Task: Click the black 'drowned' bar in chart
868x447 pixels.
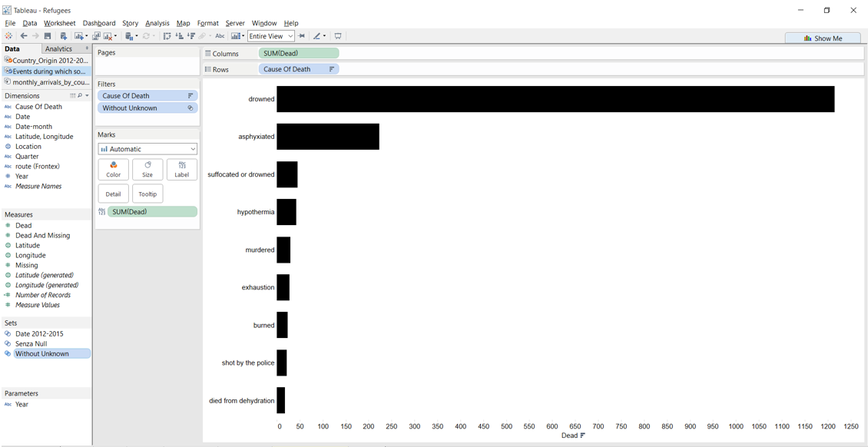Action: pyautogui.click(x=555, y=99)
